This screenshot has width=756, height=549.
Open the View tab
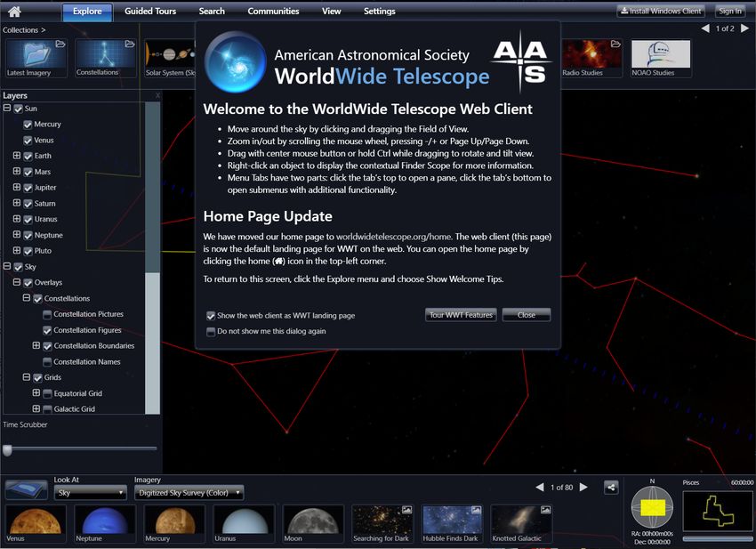[331, 11]
